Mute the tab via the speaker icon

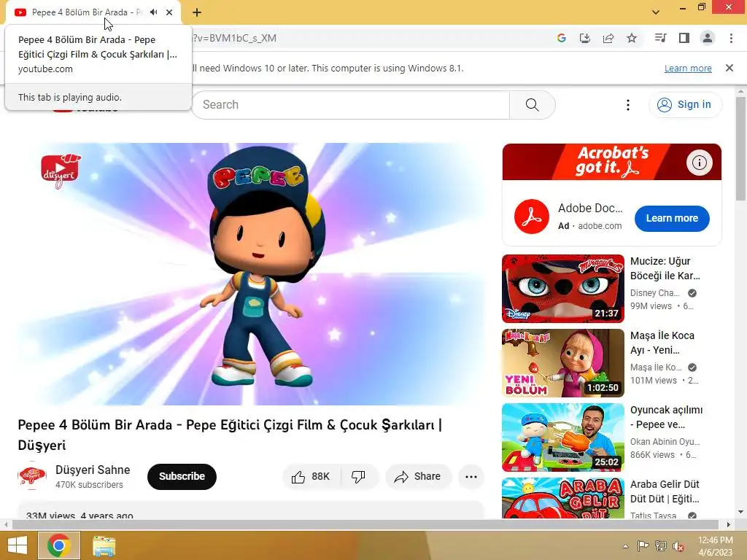pos(153,12)
